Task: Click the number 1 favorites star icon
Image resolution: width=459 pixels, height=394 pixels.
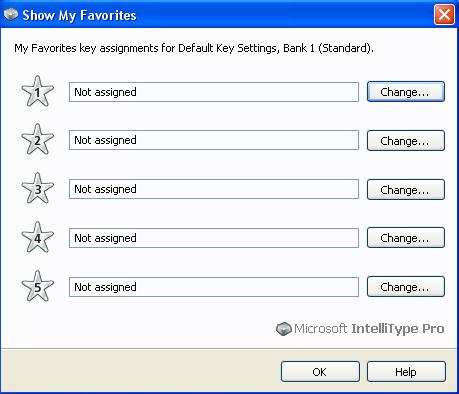Action: click(37, 91)
